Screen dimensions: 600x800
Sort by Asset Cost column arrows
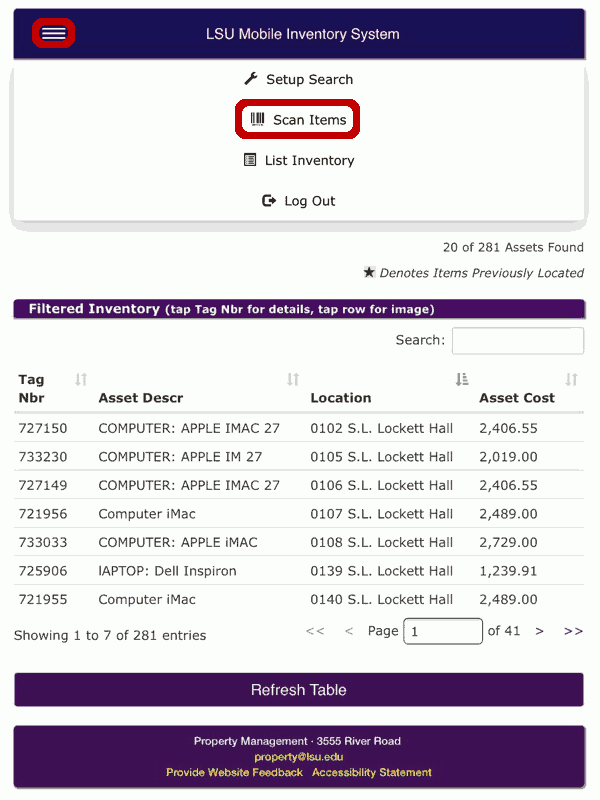[571, 380]
